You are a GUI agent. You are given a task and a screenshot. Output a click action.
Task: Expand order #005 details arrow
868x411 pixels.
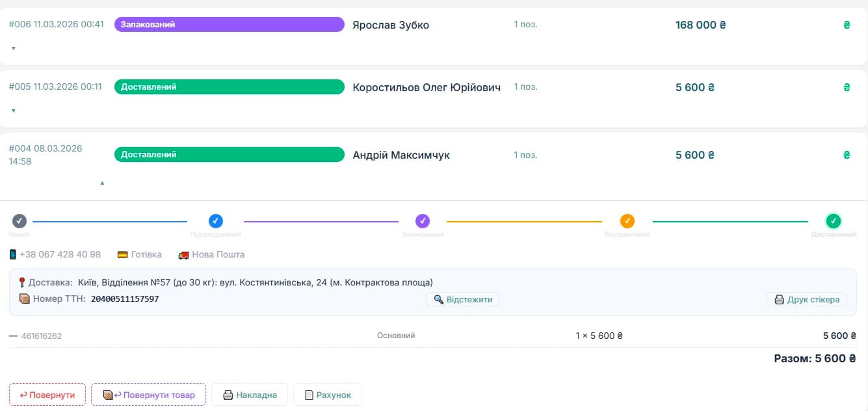13,111
